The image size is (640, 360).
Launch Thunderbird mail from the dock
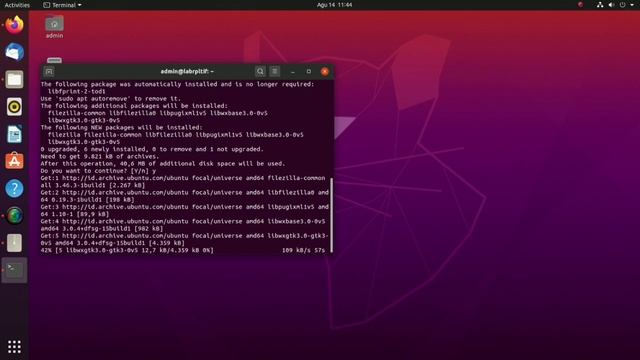14,52
